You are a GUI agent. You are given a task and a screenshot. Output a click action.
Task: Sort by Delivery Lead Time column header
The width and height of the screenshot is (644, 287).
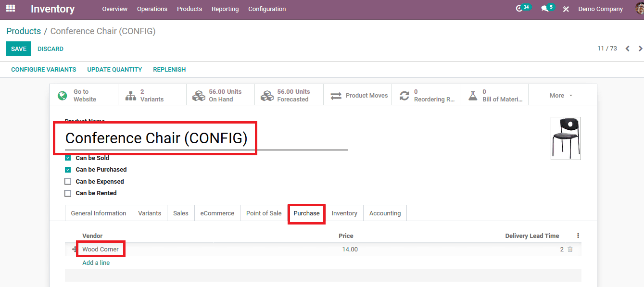[532, 236]
